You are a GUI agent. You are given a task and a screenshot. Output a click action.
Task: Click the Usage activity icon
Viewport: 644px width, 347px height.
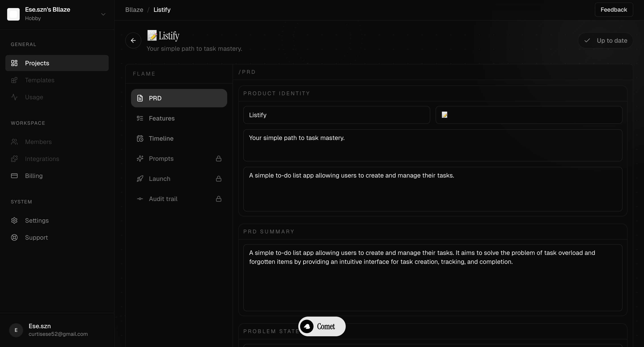pyautogui.click(x=14, y=97)
